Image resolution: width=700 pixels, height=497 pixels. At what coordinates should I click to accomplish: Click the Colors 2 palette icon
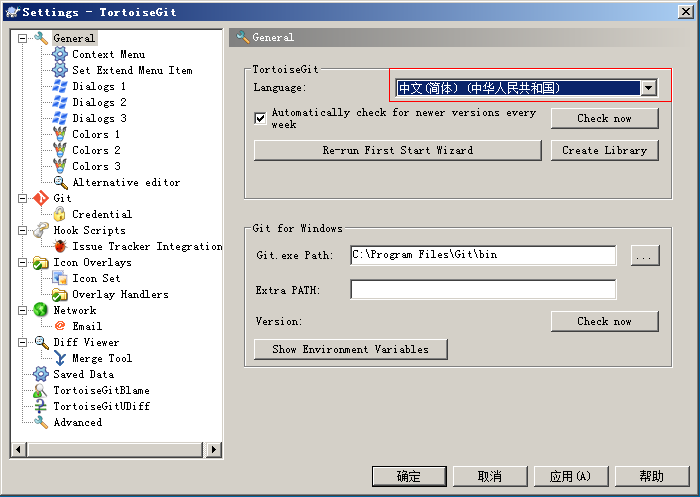coord(60,150)
